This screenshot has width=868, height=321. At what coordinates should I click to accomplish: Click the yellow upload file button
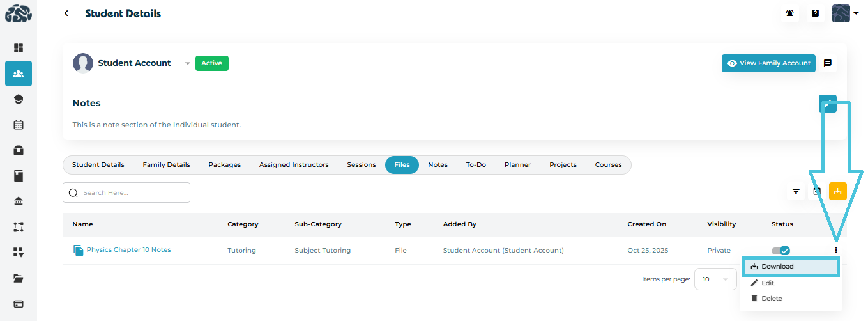[x=837, y=191]
